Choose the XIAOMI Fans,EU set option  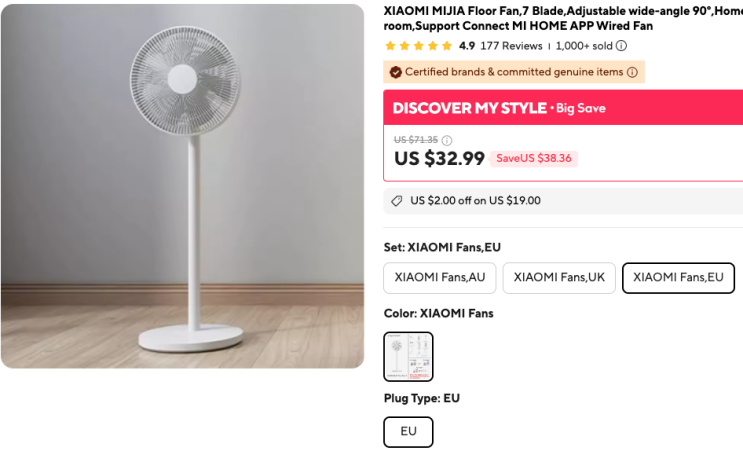[678, 278]
